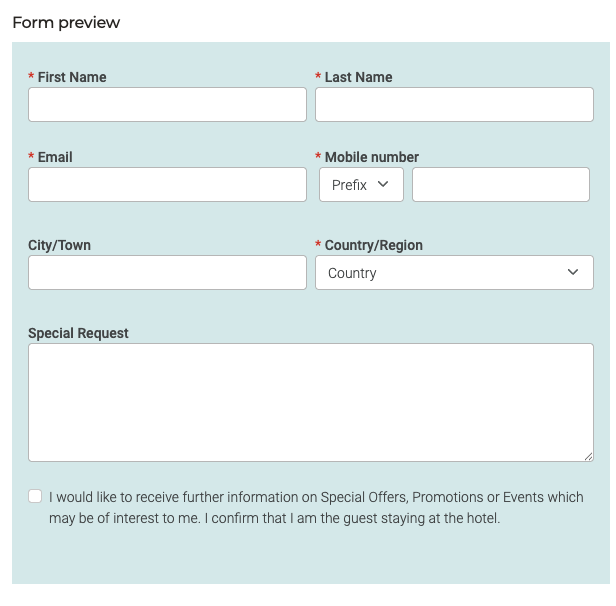Viewport: 616px width, 606px height.
Task: Click the Mobile number label
Action: pyautogui.click(x=372, y=157)
